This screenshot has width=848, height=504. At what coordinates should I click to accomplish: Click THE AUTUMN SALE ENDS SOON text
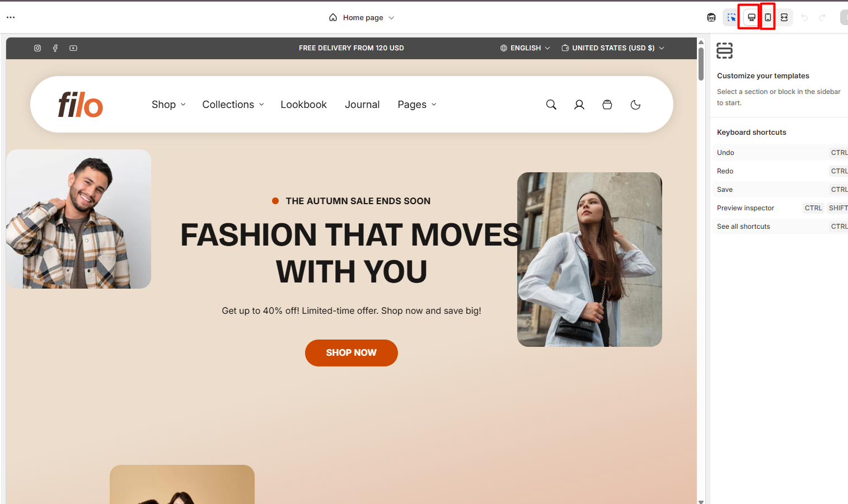(358, 201)
